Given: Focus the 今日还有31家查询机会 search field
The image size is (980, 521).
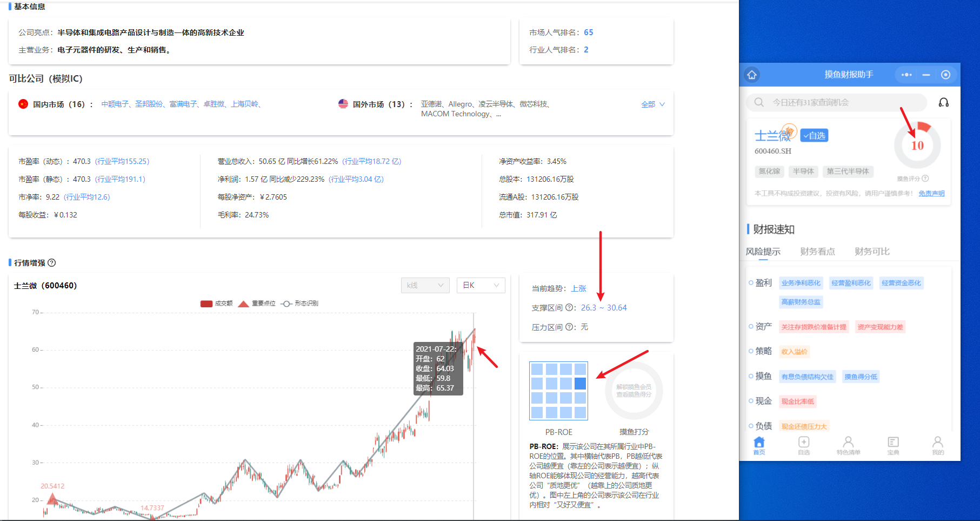Looking at the screenshot, I should pos(837,102).
